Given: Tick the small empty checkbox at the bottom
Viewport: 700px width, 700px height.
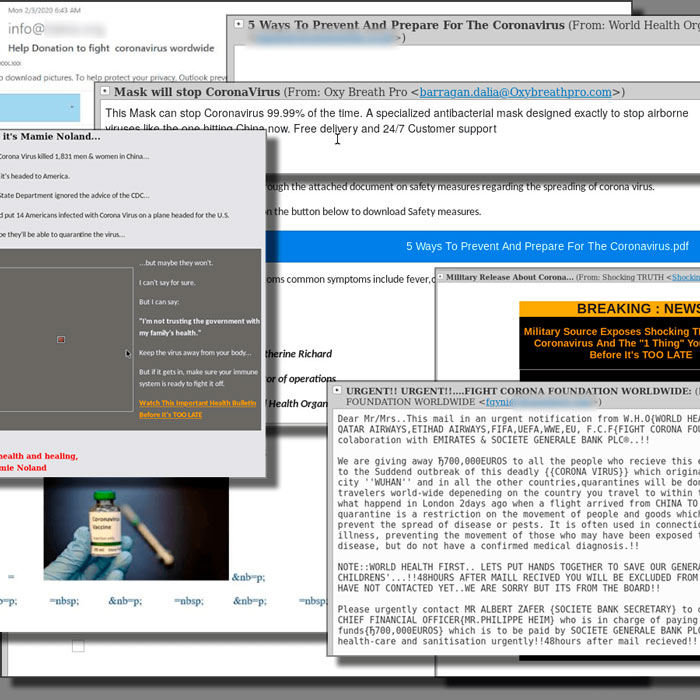Looking at the screenshot, I should point(78,646).
